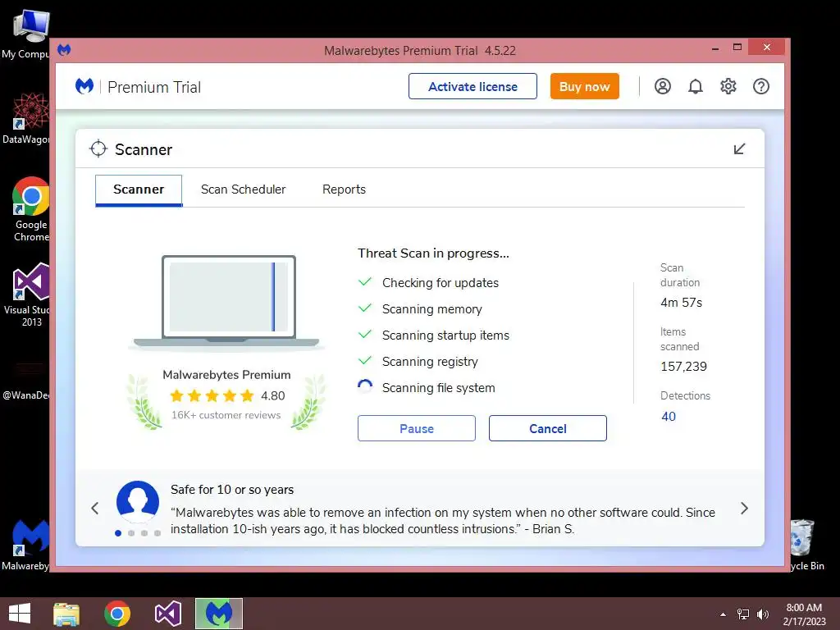Collapse the Scanner panel with arrow icon

[739, 149]
